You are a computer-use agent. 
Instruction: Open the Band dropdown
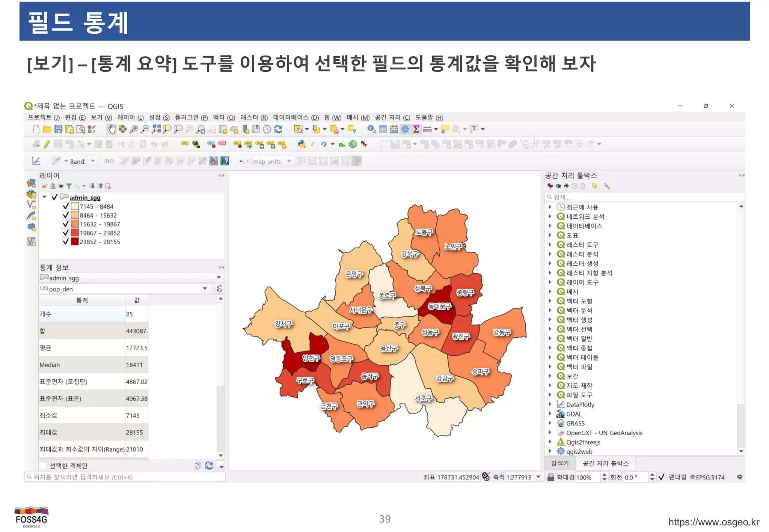pos(93,161)
